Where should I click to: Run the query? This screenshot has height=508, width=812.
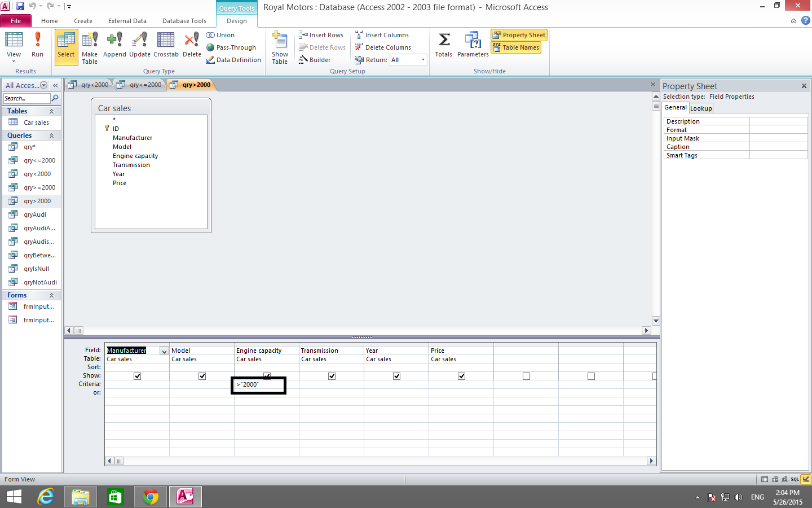coord(37,45)
